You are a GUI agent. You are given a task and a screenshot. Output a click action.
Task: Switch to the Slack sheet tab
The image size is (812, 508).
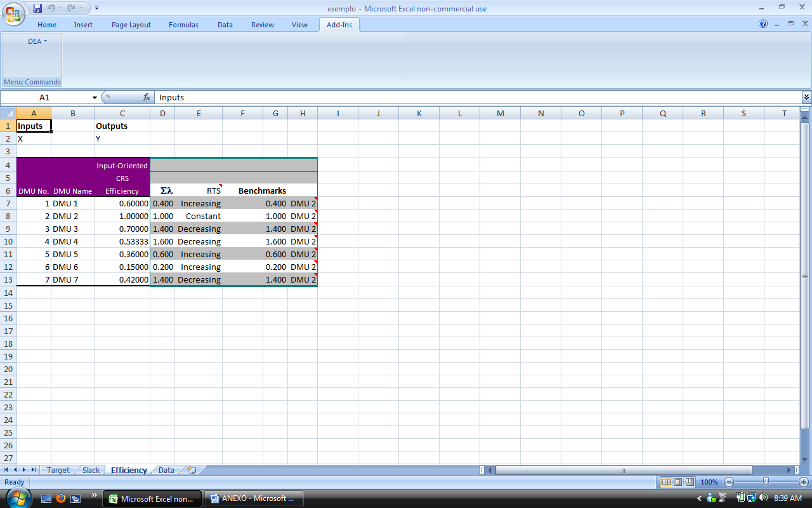point(91,471)
